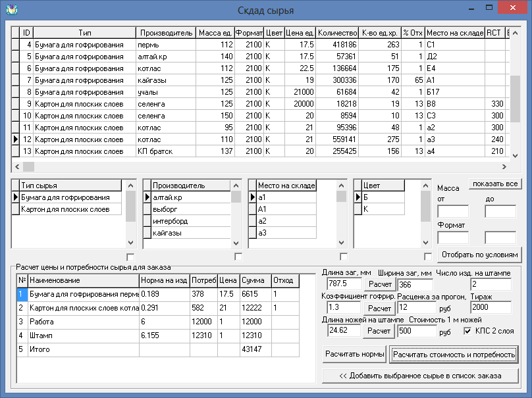The height and width of the screenshot is (398, 532).
Task: Select а3 in Место на складе filter list
Action: [x=286, y=233]
